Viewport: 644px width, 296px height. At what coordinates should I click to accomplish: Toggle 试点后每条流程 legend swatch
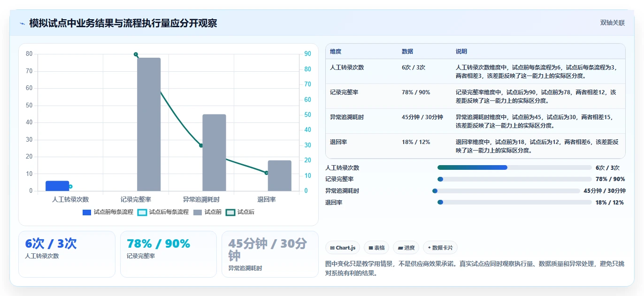[x=142, y=213]
